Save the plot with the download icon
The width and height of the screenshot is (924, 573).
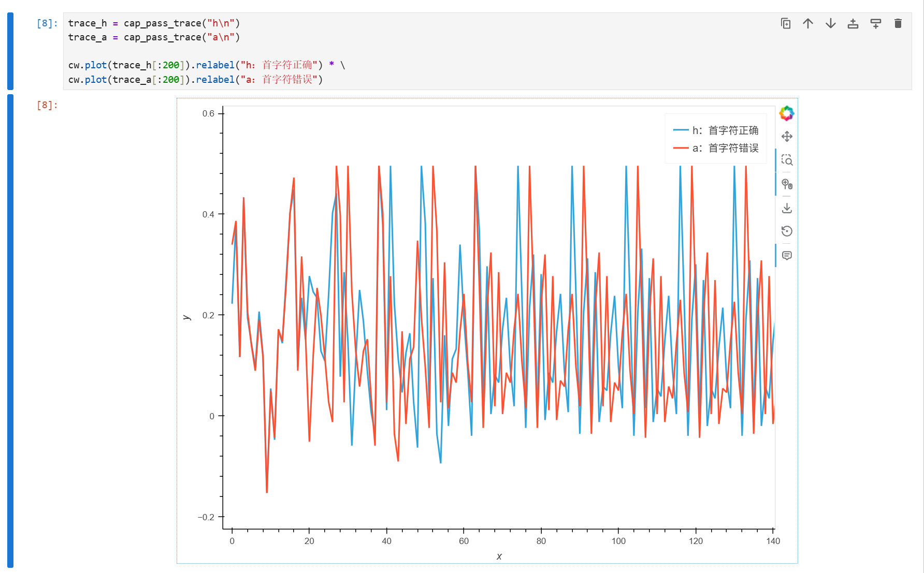click(787, 208)
